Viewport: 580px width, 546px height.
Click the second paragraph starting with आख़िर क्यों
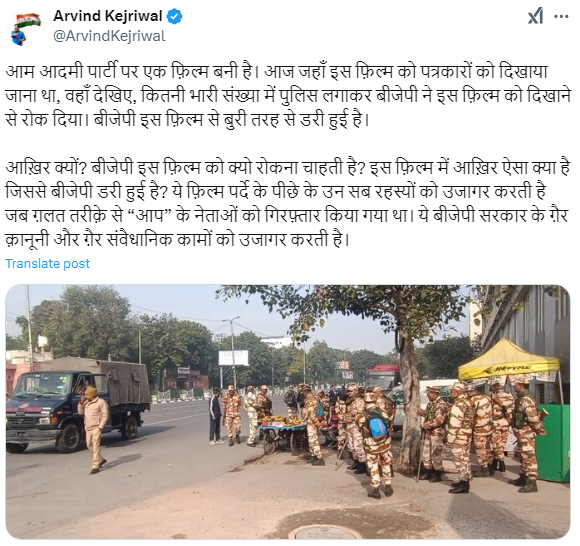[287, 203]
